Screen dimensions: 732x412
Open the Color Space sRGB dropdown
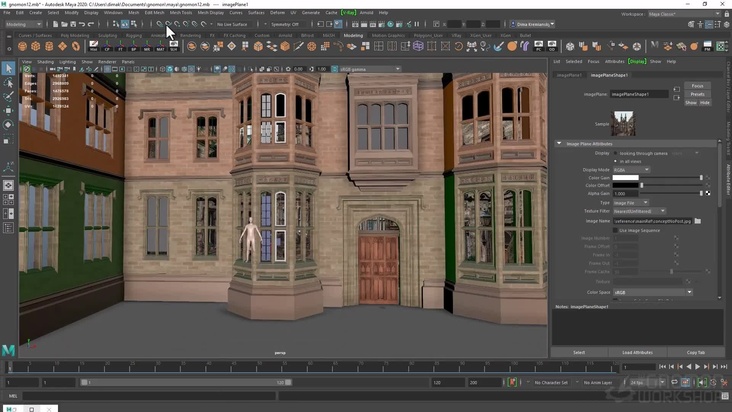[x=653, y=292]
